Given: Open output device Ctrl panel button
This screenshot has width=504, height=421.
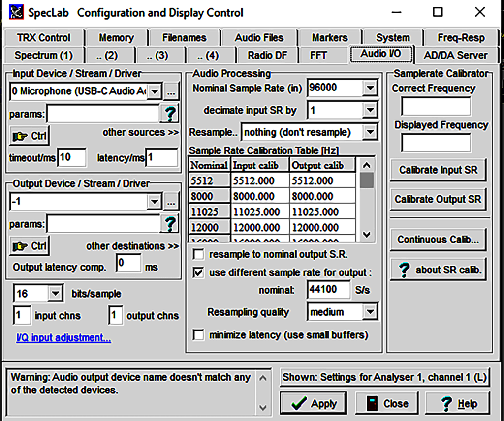Looking at the screenshot, I should coord(29,246).
